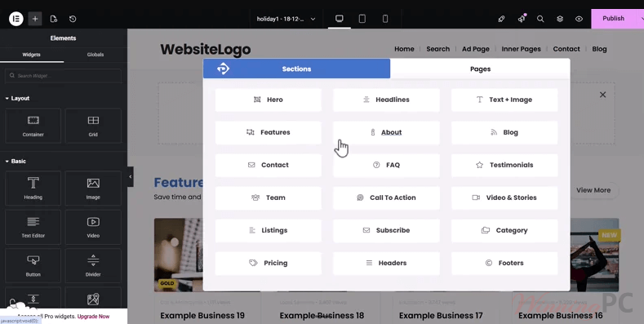Open the Example Business 19 listing title

pos(202,316)
